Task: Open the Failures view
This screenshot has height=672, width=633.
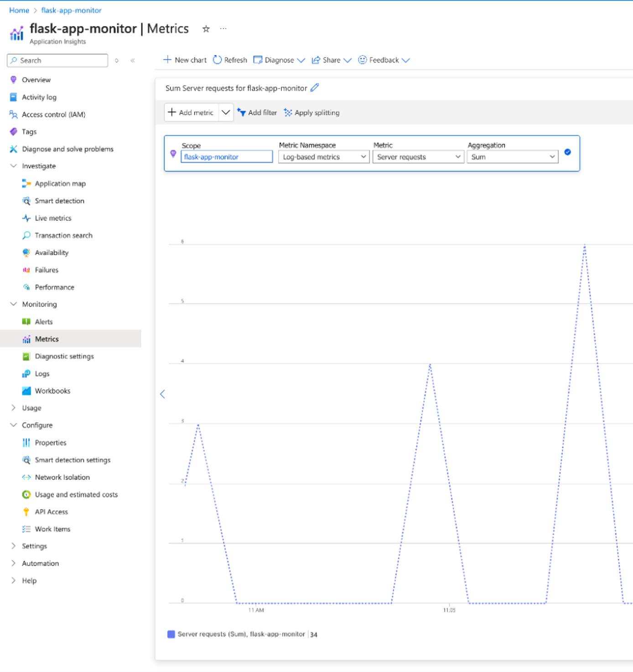Action: [x=46, y=270]
